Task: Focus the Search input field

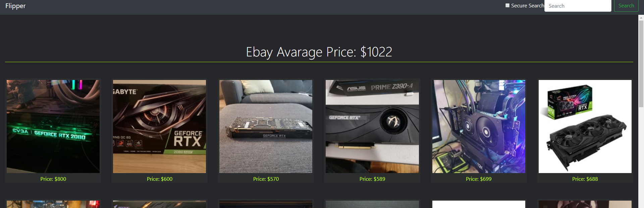Action: click(x=578, y=6)
